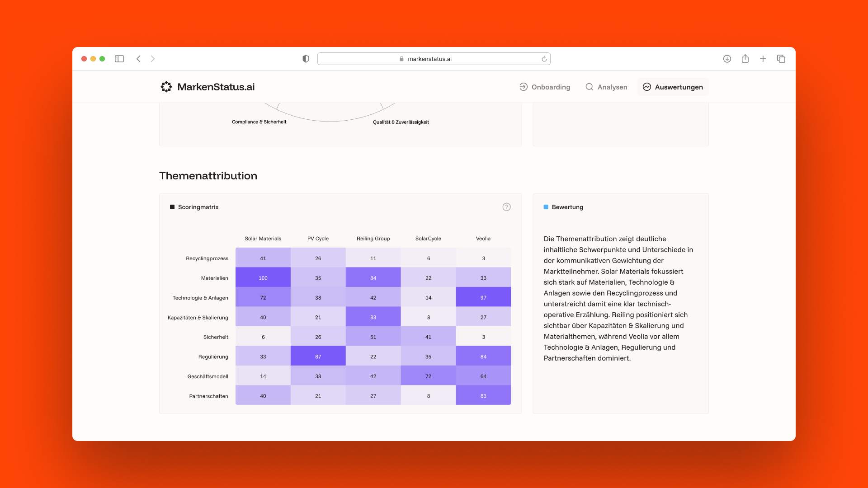Image resolution: width=868 pixels, height=488 pixels.
Task: Select the Geschäftsmodell row label
Action: 208,376
